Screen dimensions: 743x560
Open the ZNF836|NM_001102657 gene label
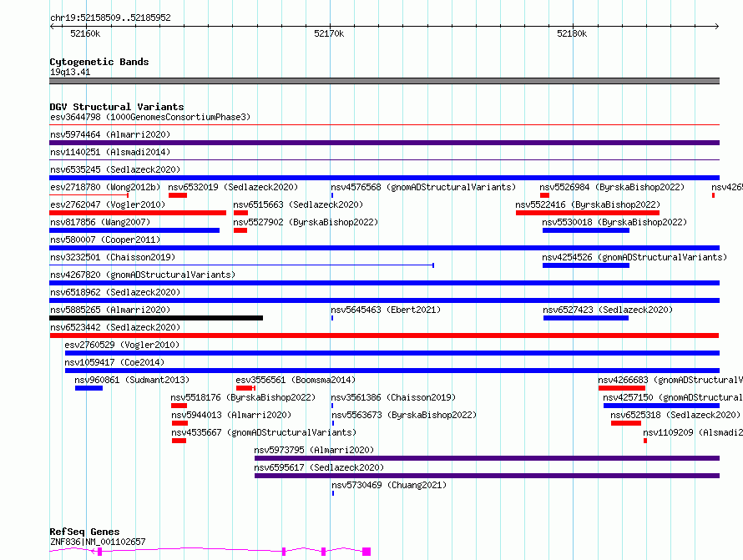click(x=98, y=542)
